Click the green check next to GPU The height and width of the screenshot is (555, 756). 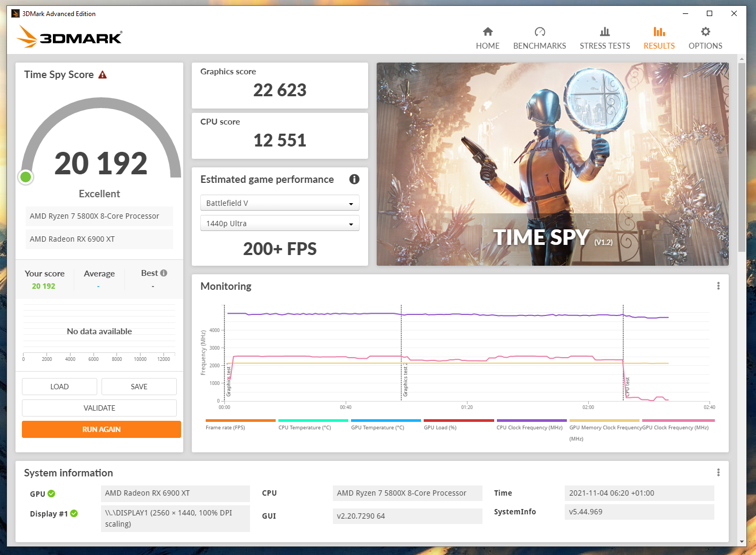51,494
